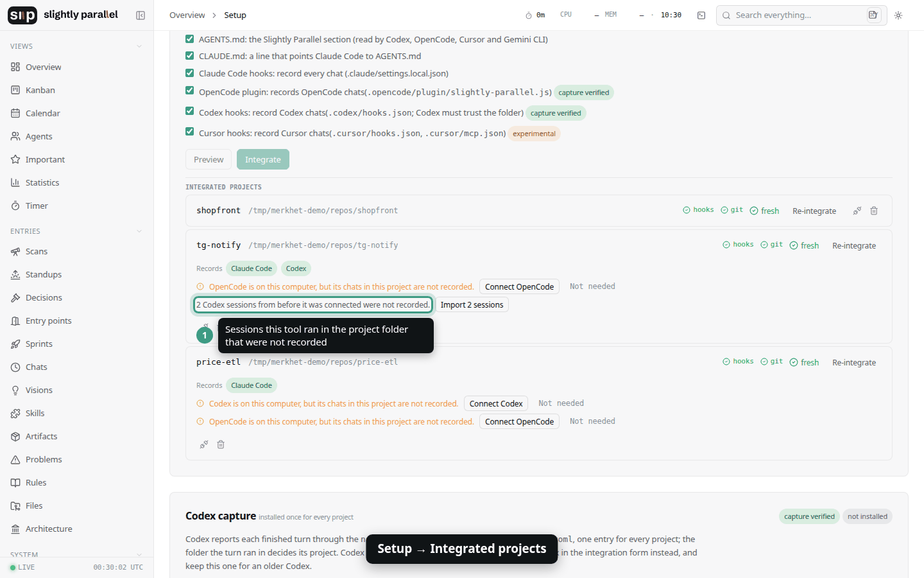Click the disconnect plug icon under price-etl
Viewport: 924px width, 578px height.
point(204,444)
